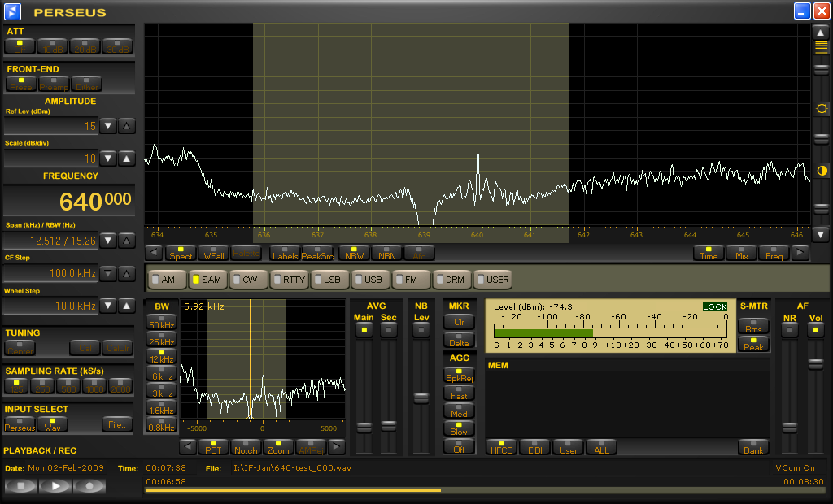Toggle the Sec averaging indicator
The width and height of the screenshot is (833, 504).
[x=388, y=330]
